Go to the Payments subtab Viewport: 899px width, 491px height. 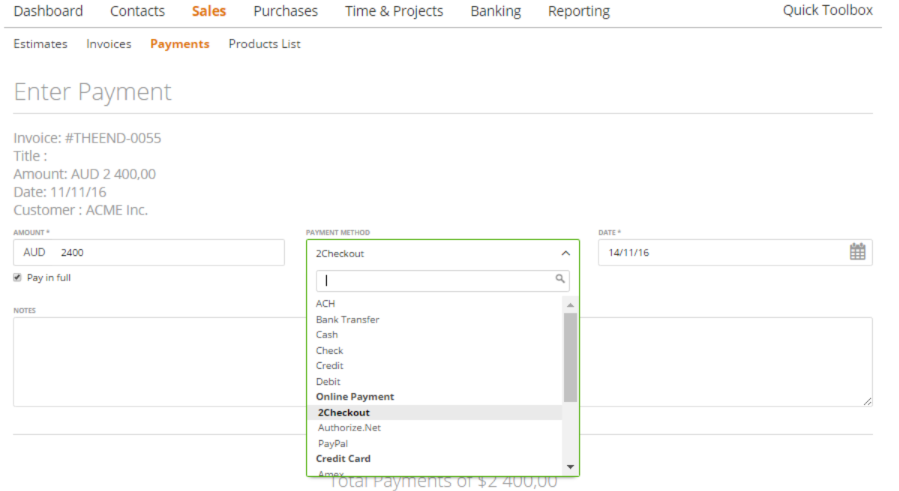tap(179, 44)
